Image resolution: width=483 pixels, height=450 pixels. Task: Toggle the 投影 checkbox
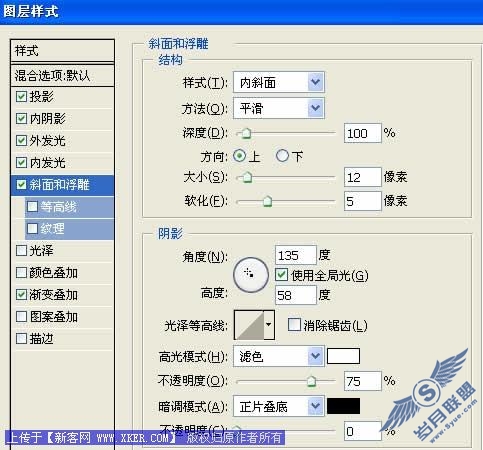21,97
